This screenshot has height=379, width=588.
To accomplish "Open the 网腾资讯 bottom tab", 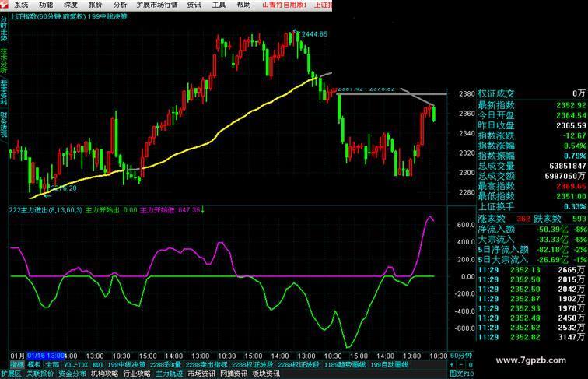I will [x=233, y=374].
